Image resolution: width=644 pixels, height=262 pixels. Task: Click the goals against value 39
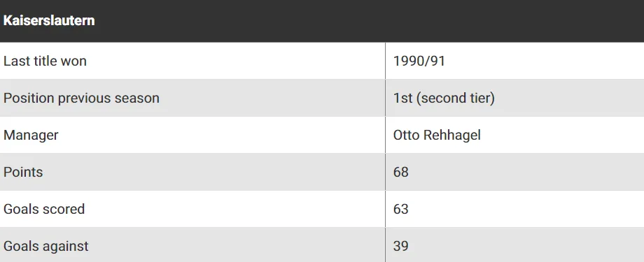tap(401, 246)
